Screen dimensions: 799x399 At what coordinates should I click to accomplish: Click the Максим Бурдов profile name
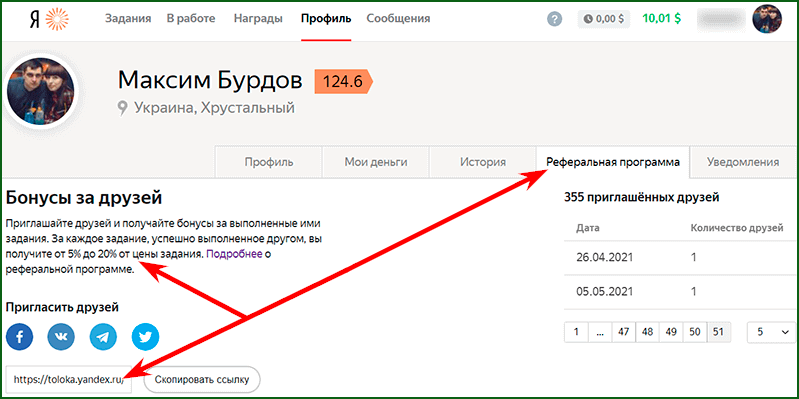[210, 81]
